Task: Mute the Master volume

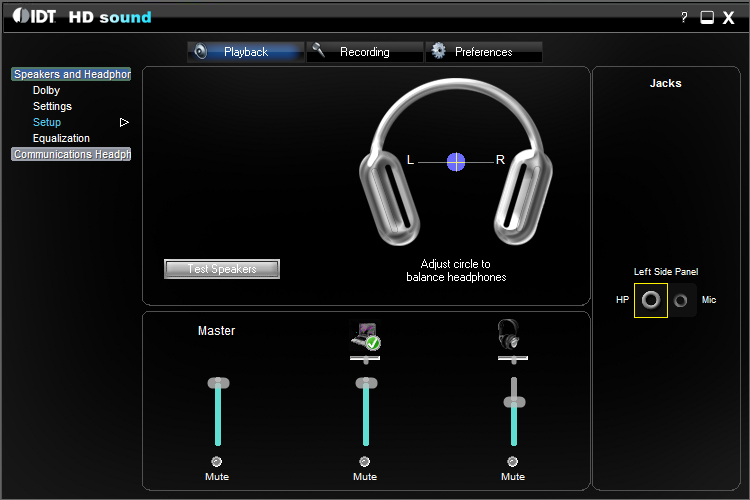Action: click(x=217, y=461)
